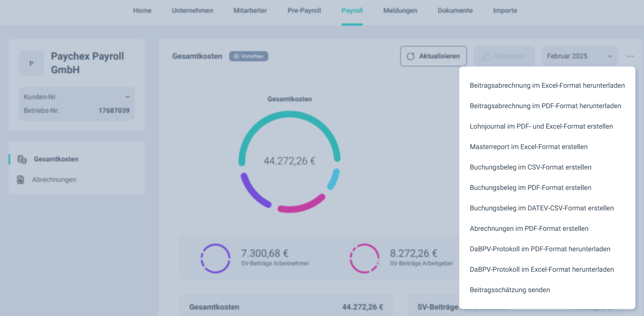Click the eye icon in Vorschau badge
Viewport: 644px width, 316px height.
point(236,56)
